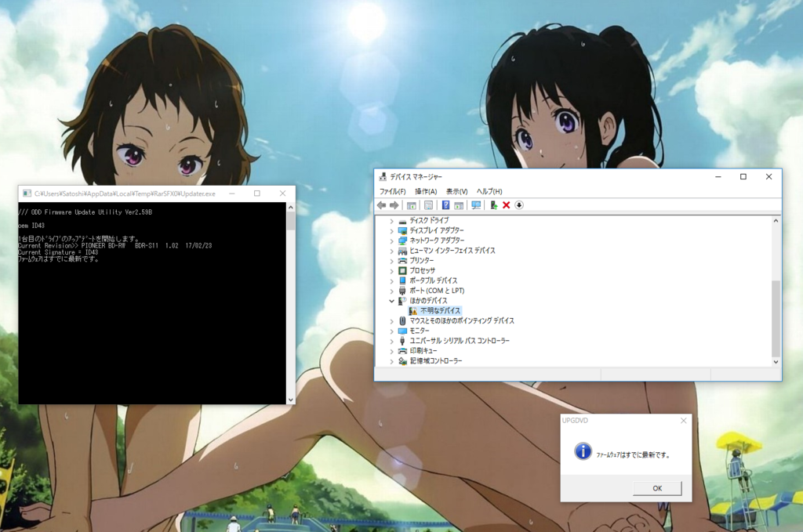The image size is (803, 532).
Task: Click the ディスプレイ アダプター icon
Action: pos(402,230)
